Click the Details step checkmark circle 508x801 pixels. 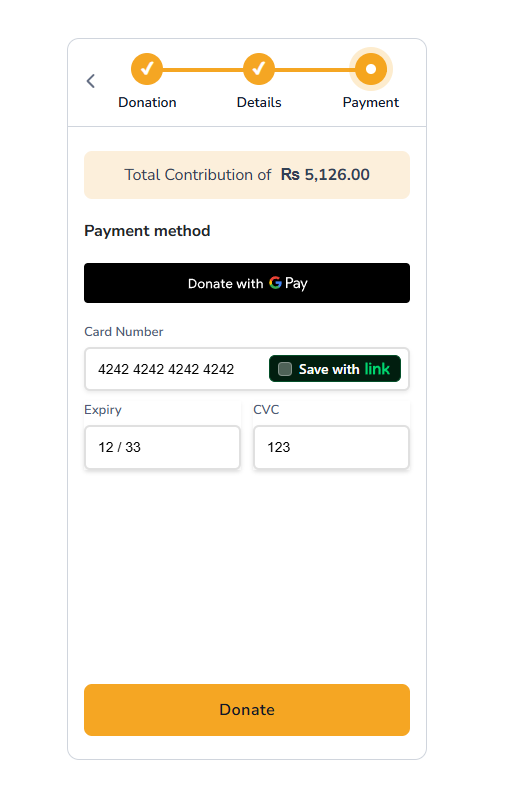(259, 69)
